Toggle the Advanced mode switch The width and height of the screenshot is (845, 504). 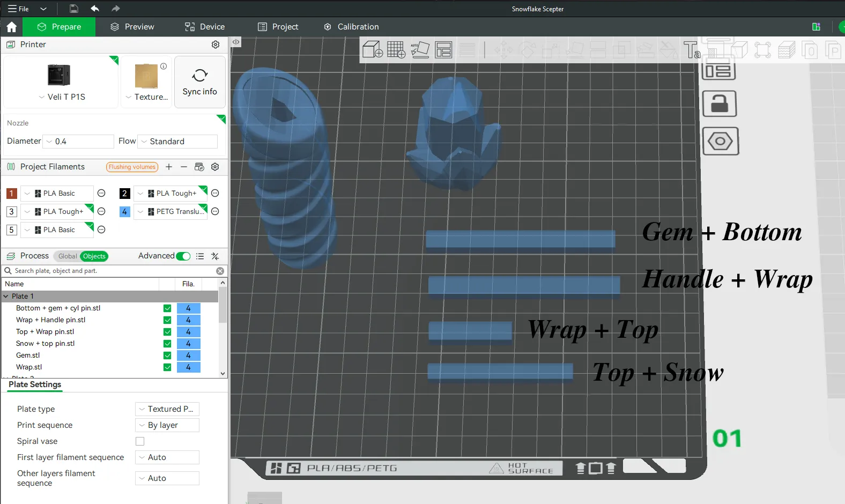click(x=183, y=256)
